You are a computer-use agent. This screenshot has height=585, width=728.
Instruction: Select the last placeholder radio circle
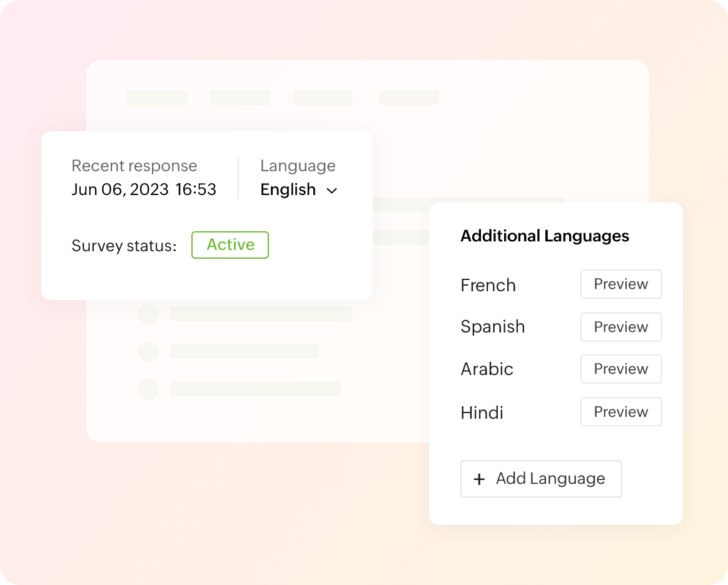pyautogui.click(x=148, y=389)
